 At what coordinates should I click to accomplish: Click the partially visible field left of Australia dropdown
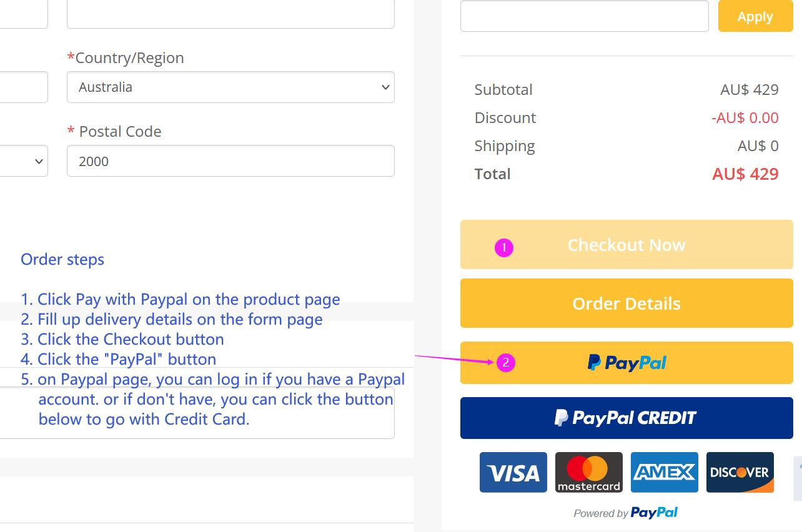click(24, 87)
